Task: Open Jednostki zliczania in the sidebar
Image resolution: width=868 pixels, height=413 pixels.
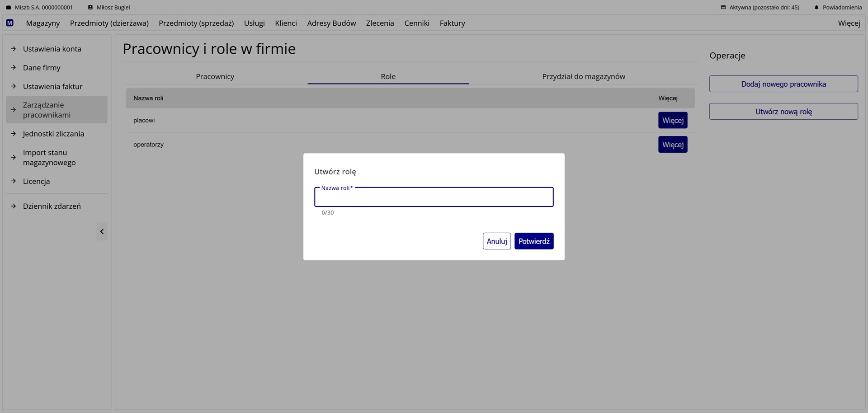Action: pos(53,134)
